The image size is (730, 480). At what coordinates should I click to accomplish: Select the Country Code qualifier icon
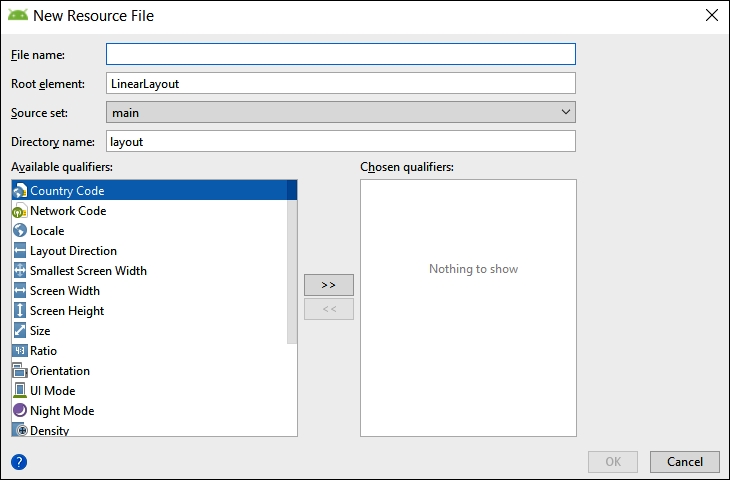[x=20, y=191]
